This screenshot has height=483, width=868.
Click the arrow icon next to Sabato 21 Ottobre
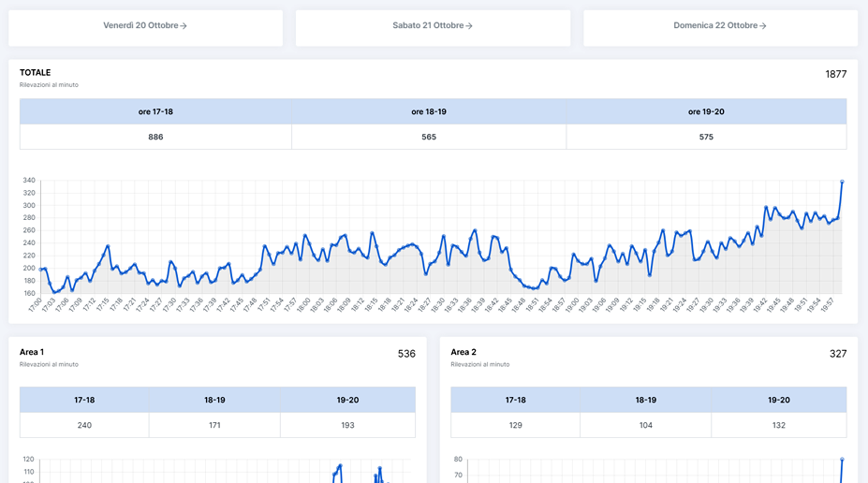[x=469, y=26]
